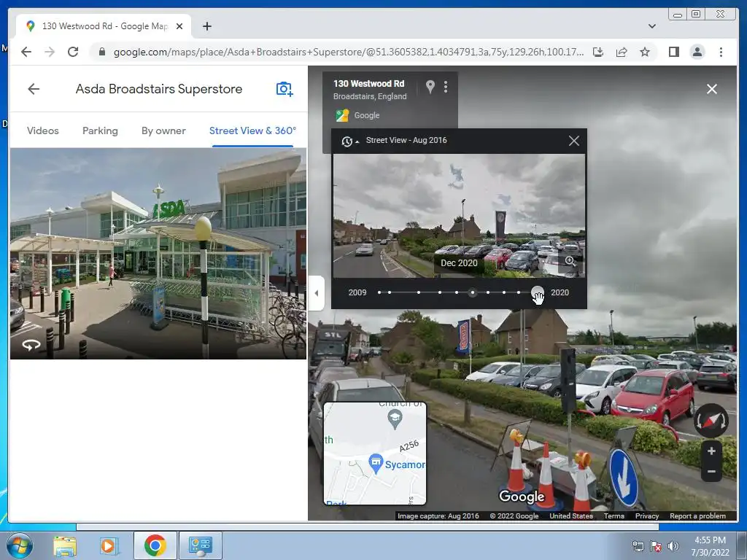Open the Privacy link

(x=647, y=516)
